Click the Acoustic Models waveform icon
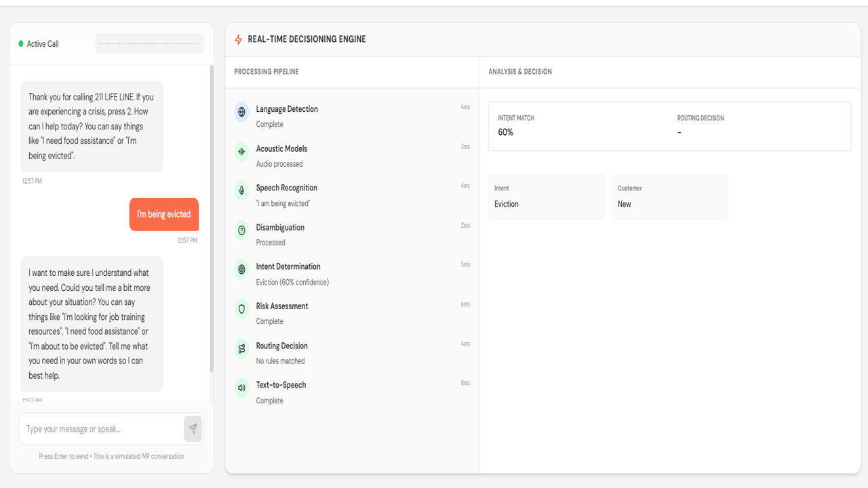 point(241,152)
